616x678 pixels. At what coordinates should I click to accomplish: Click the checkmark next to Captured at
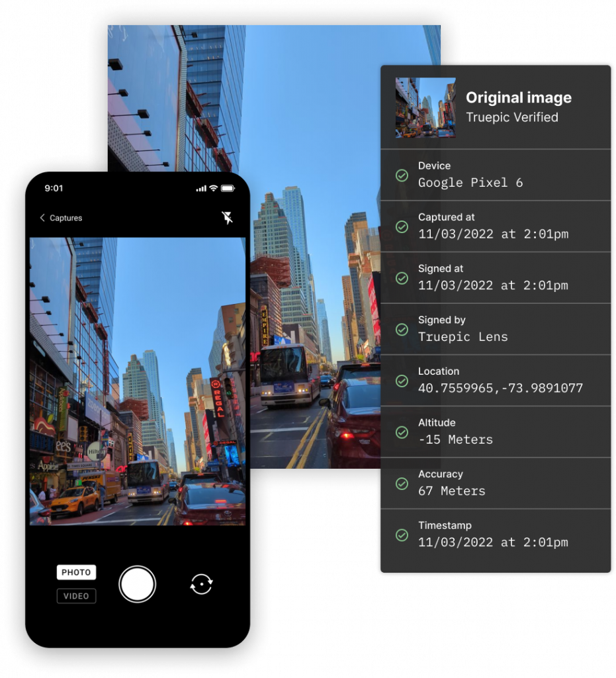coord(402,226)
